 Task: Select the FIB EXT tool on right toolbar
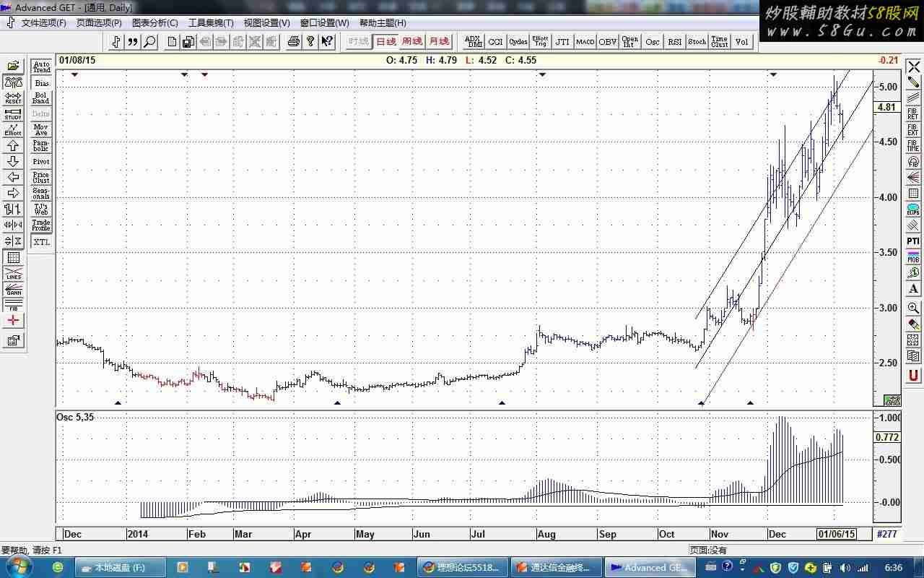[913, 130]
